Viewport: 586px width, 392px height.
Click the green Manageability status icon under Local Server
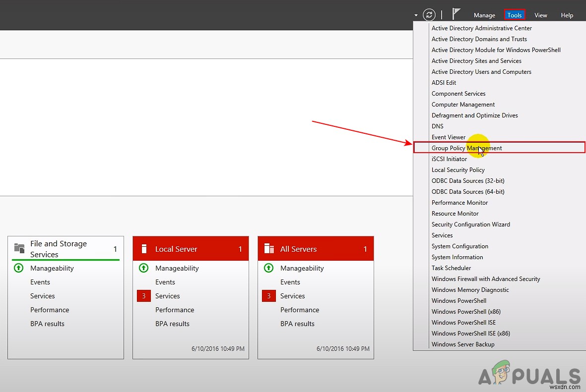pos(143,268)
